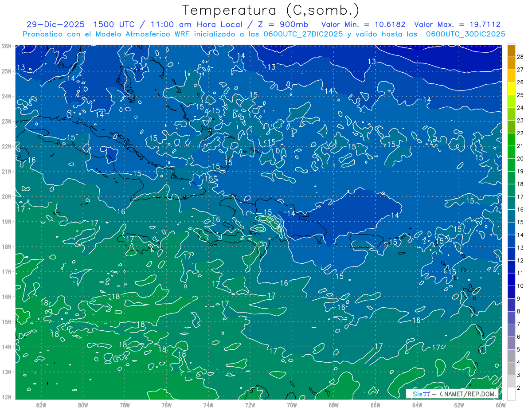This screenshot has width=532, height=411.
Task: Click the "74W" longitude axis label
Action: click(208, 405)
